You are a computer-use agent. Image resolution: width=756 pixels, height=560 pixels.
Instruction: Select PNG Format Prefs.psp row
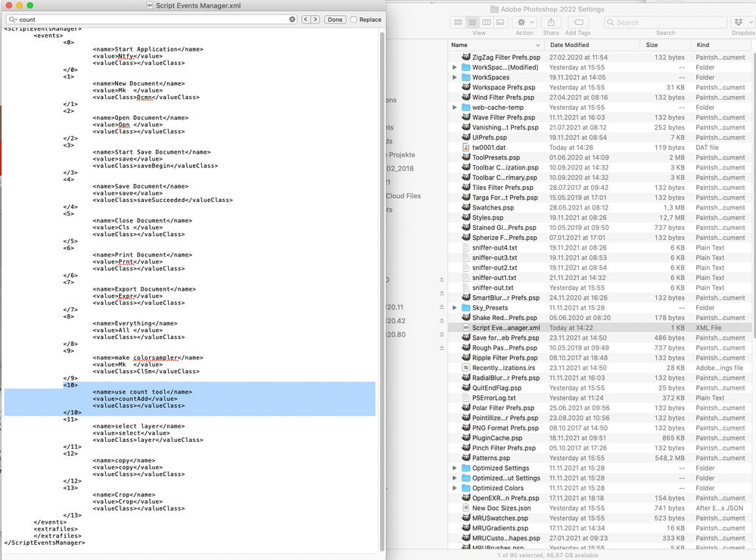coord(600,428)
